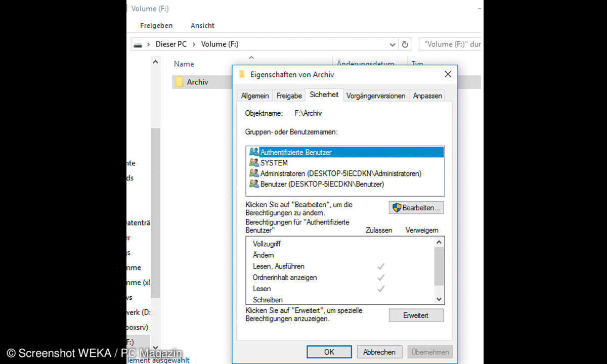Viewport: 607px width, 364px height.
Task: Expand the breadcrumb chevron before Dieser PC
Action: pos(149,44)
